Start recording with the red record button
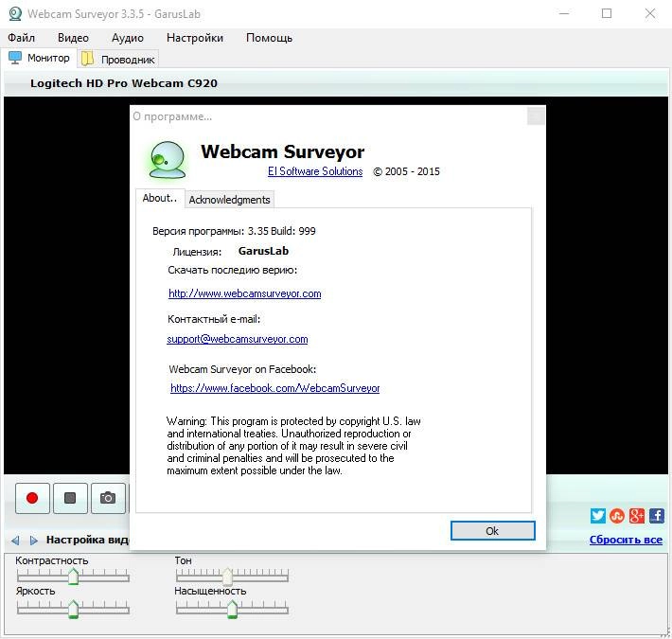 coord(32,498)
